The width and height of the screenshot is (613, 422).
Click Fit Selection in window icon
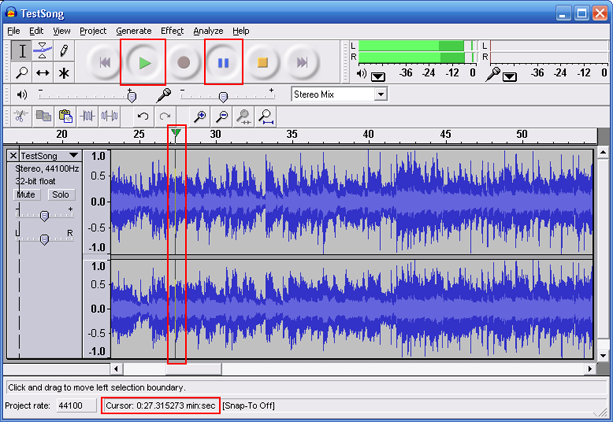click(x=244, y=116)
